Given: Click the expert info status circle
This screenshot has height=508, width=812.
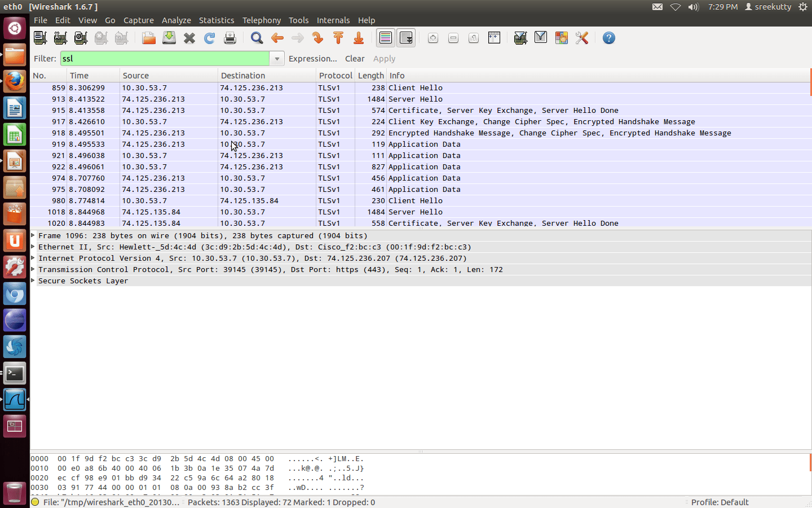Looking at the screenshot, I should click(x=35, y=502).
